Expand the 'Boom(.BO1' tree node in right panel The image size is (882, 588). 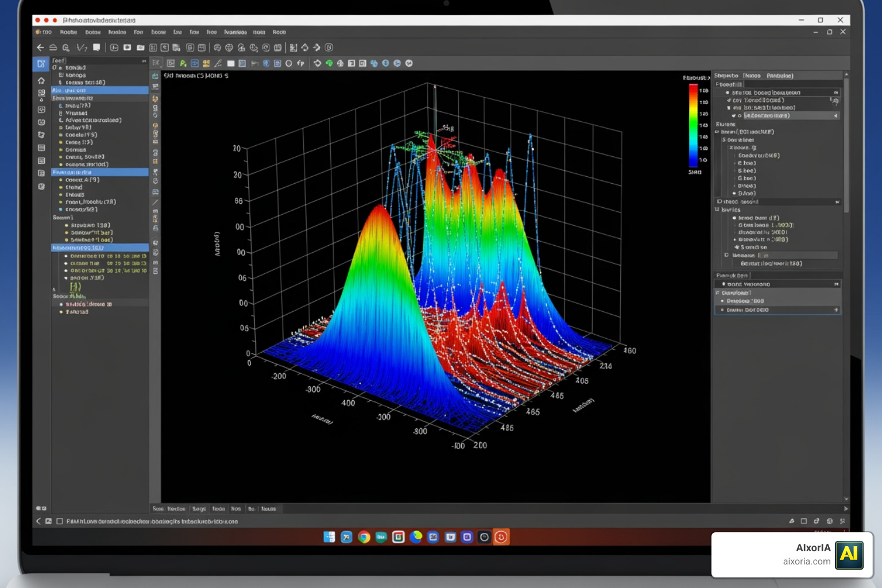click(x=717, y=132)
